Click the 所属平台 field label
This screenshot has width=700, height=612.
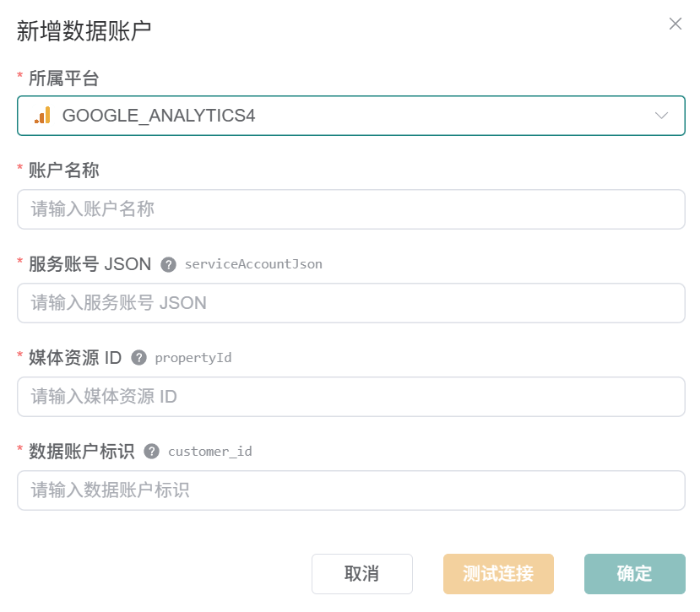[64, 79]
